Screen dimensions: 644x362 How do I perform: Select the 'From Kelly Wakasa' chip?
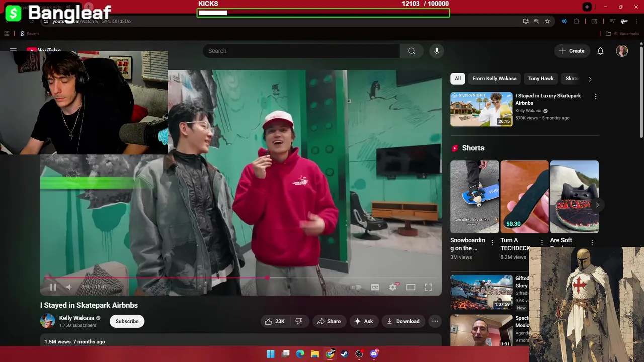click(495, 78)
